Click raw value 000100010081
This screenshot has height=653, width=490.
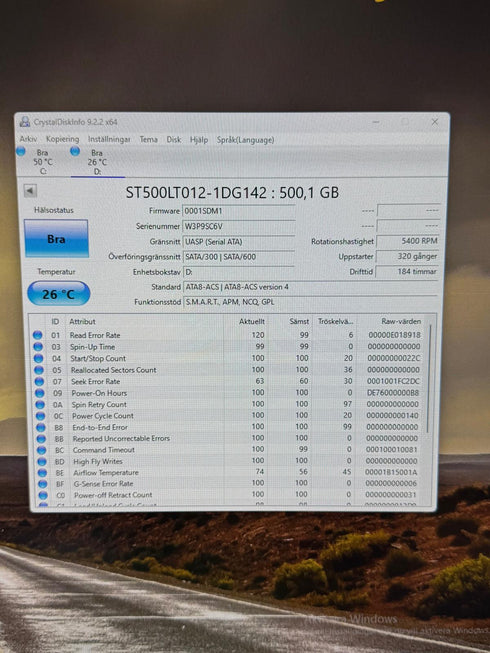[392, 450]
